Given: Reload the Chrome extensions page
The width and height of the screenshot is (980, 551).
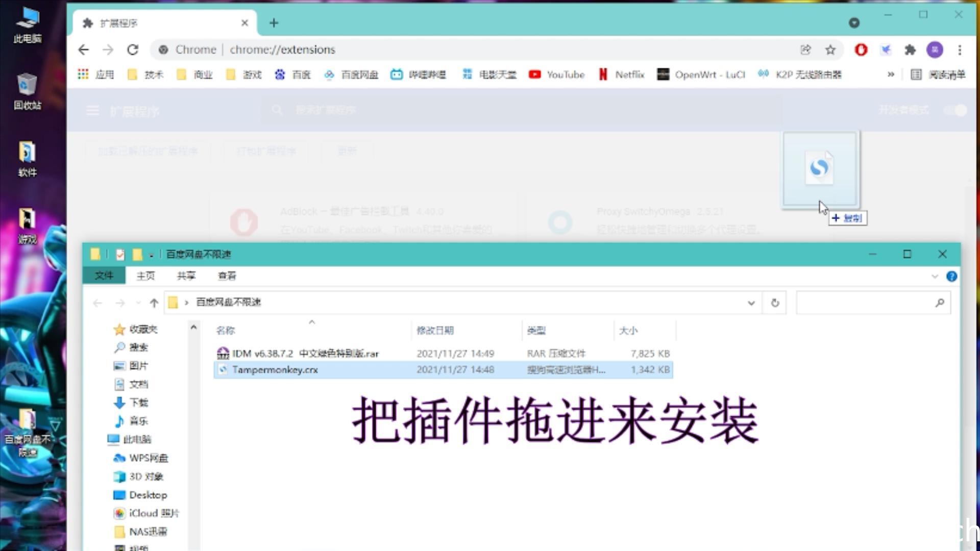Looking at the screenshot, I should pyautogui.click(x=133, y=49).
